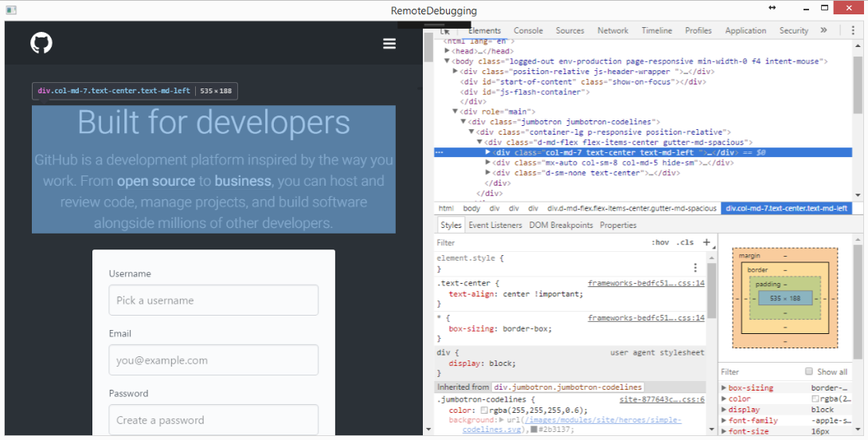Select the div id start-of-content row
This screenshot has height=440, width=868.
[583, 81]
